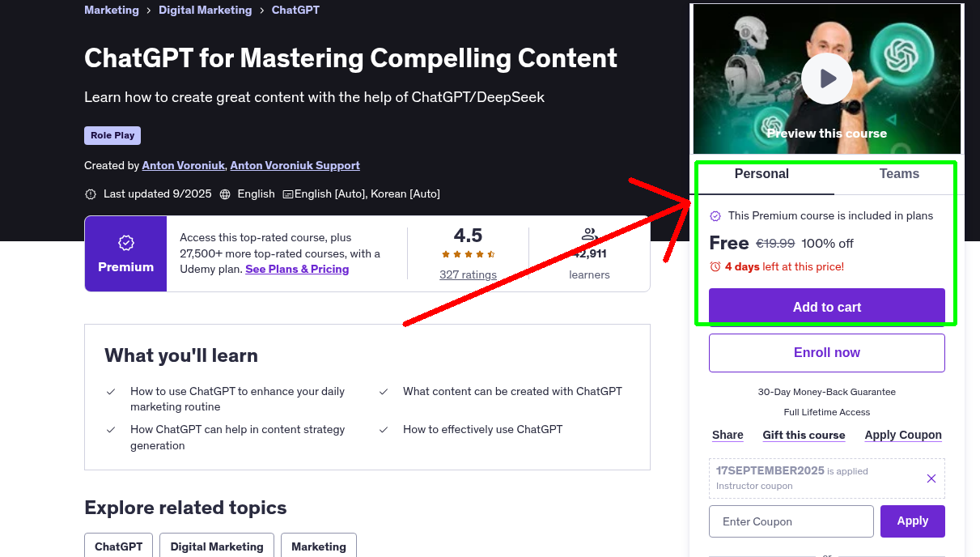The height and width of the screenshot is (557, 980).
Task: Click Apply Coupon link
Action: point(903,435)
